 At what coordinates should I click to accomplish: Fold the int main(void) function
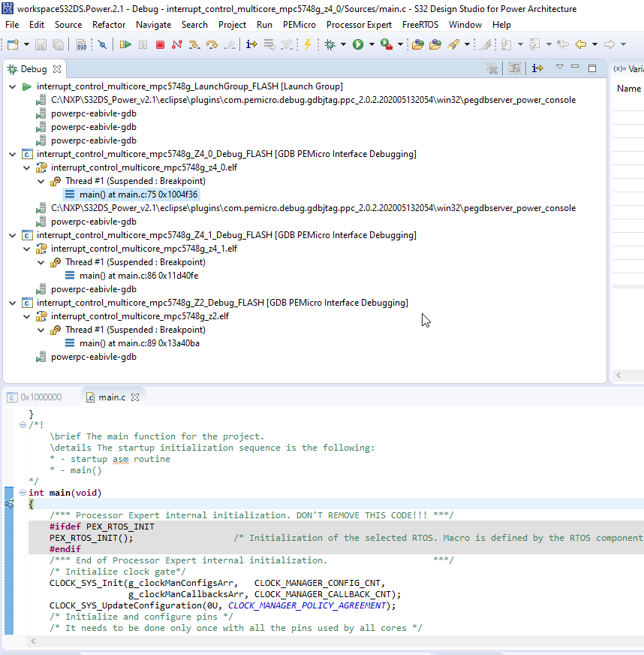(x=23, y=493)
